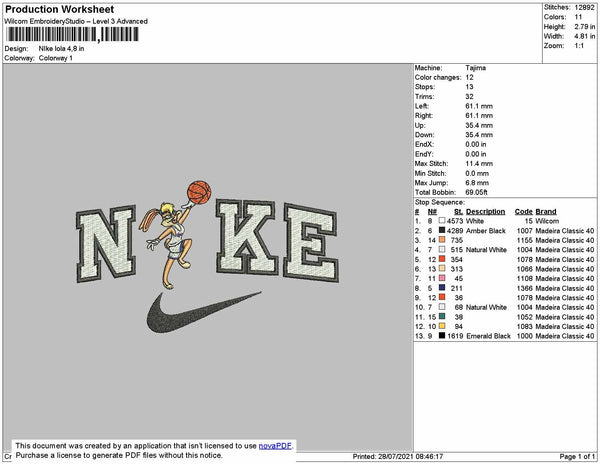Click the 'Stop Sequence:' heading

pyautogui.click(x=440, y=202)
